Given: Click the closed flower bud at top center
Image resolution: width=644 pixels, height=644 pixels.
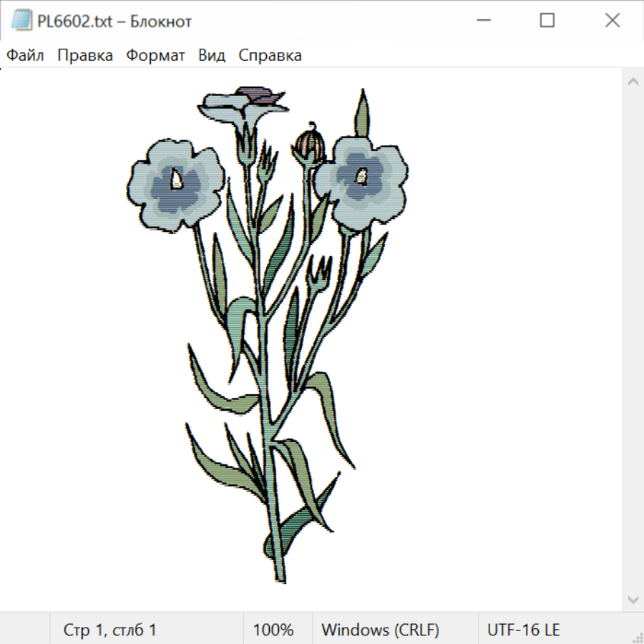Looking at the screenshot, I should (310, 145).
